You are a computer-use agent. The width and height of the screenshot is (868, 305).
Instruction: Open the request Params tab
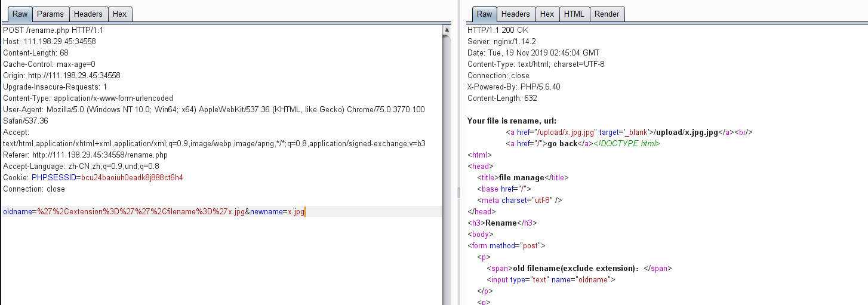click(50, 14)
